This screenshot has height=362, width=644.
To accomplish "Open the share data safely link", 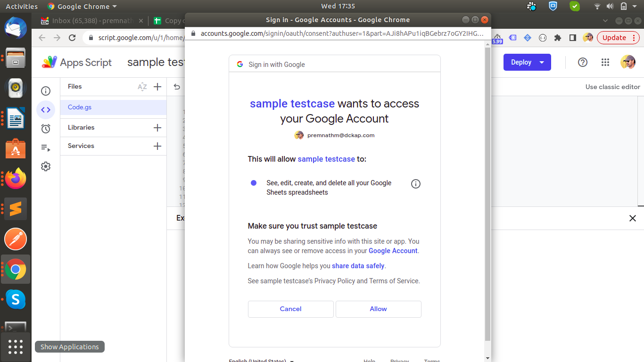I will [x=358, y=266].
